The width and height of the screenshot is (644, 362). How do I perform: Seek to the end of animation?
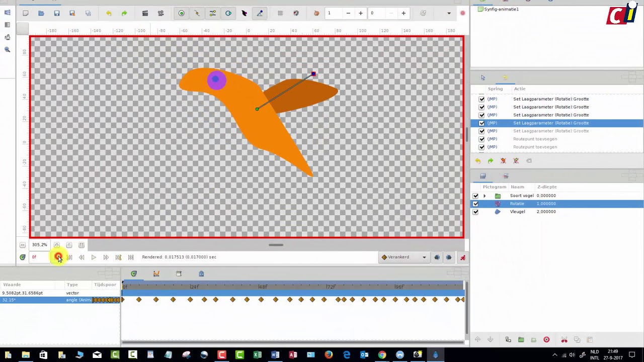(x=131, y=257)
